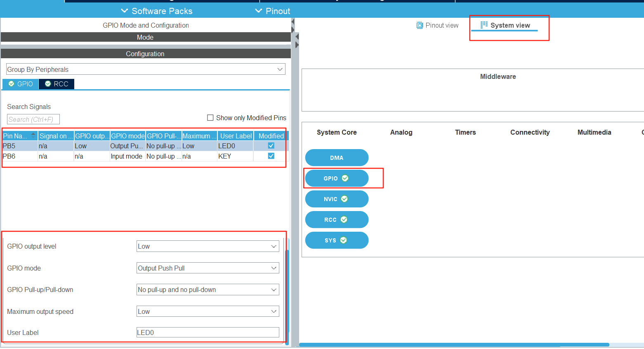The image size is (644, 349).
Task: Open RCC in System Core
Action: point(337,220)
